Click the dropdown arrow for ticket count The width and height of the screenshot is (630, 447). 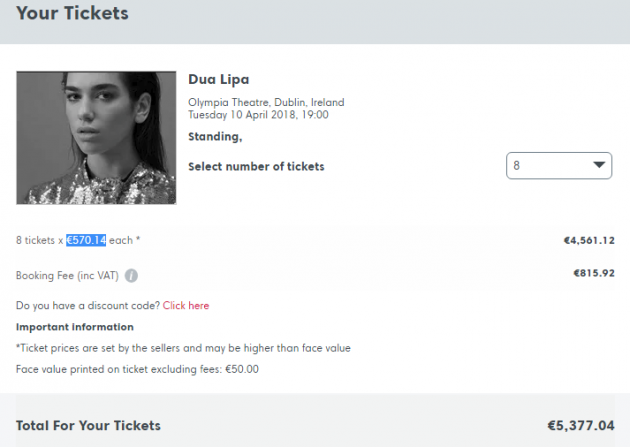tap(599, 166)
